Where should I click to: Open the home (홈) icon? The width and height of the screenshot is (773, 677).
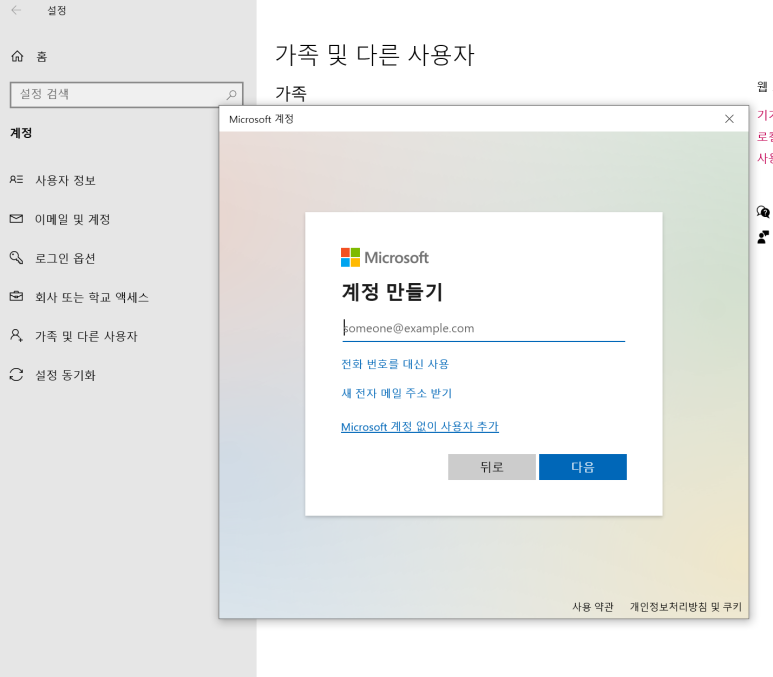[17, 56]
